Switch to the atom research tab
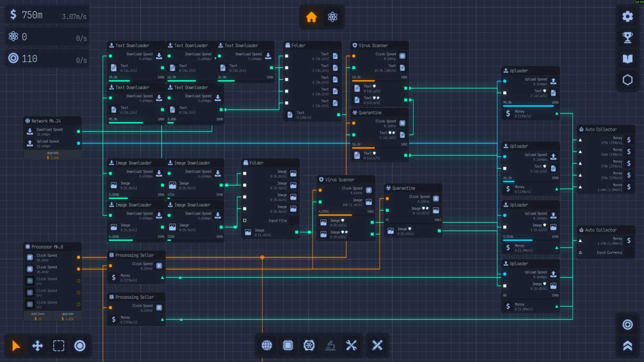644x362 pixels. click(x=333, y=17)
